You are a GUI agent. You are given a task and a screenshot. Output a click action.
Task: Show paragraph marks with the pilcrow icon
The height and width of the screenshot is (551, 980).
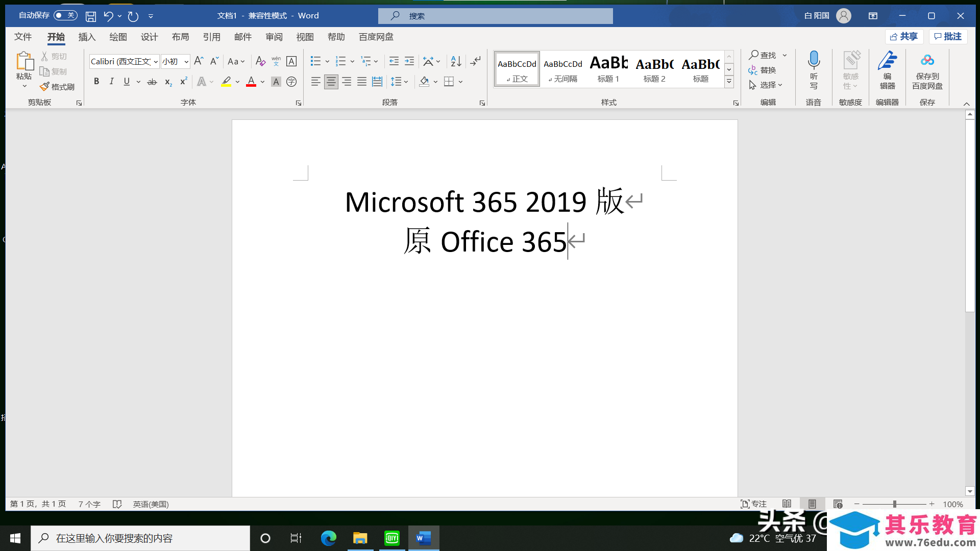[475, 61]
